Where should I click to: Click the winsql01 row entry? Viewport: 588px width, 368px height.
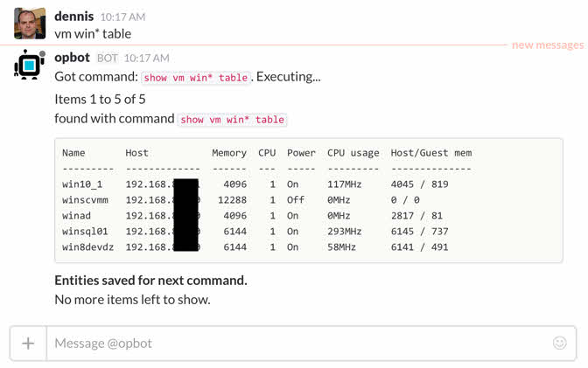coord(255,232)
